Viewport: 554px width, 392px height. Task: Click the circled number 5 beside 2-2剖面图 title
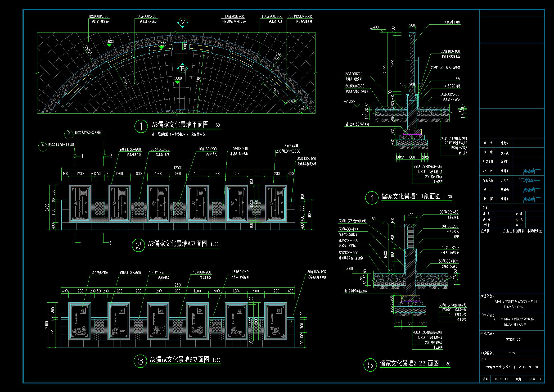click(370, 365)
